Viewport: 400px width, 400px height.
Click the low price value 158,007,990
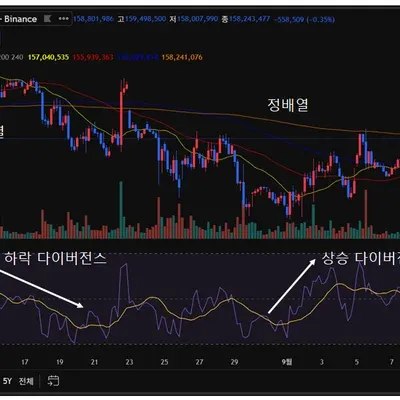[197, 19]
